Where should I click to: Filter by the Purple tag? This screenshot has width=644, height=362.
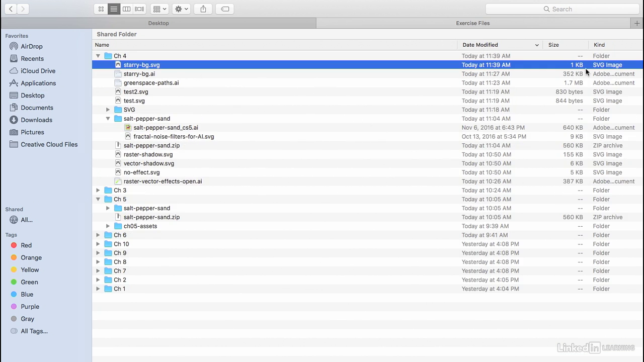[x=30, y=307]
